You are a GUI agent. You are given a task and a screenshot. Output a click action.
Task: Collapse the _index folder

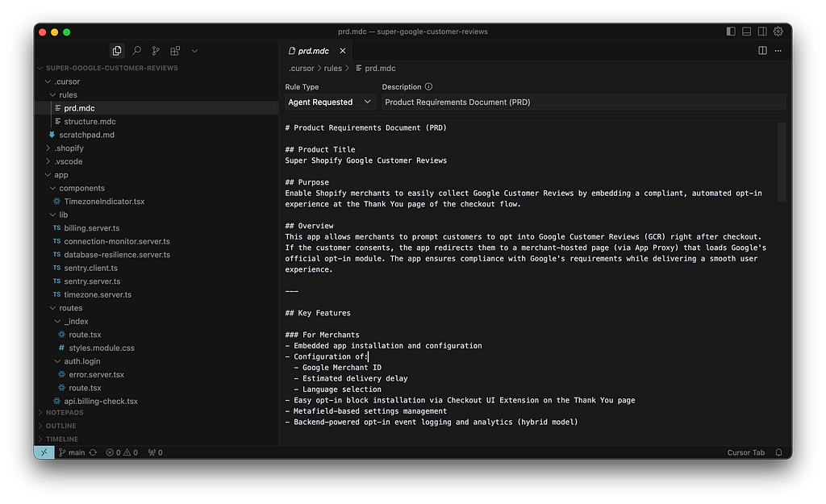[x=76, y=321]
